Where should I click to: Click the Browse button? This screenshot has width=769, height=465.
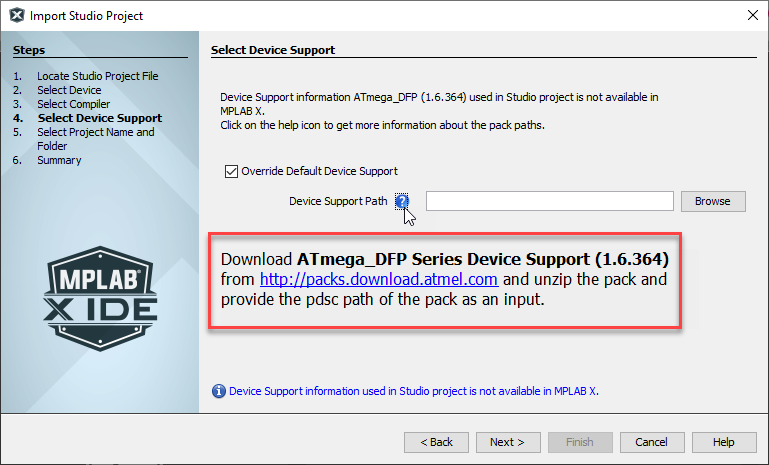point(712,201)
